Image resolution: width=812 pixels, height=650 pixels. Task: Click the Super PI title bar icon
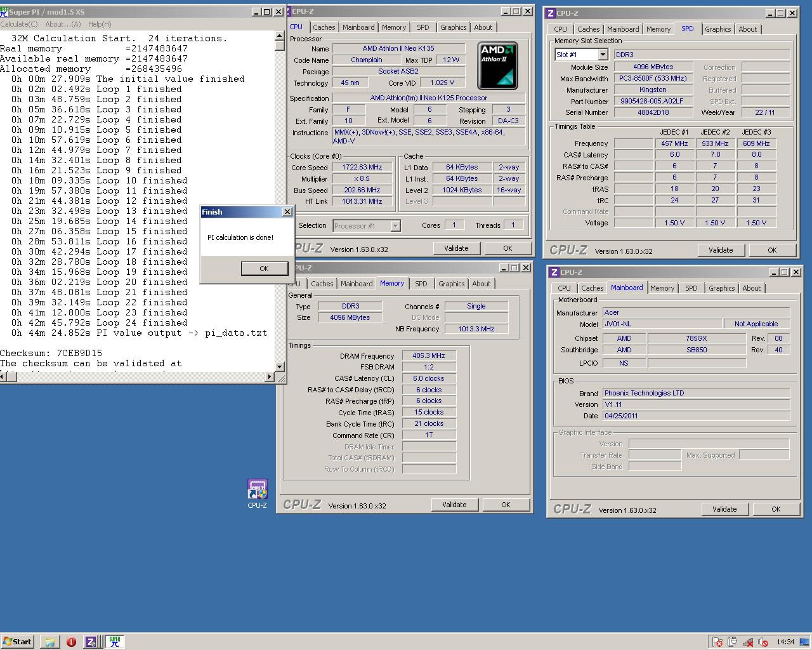click(4, 11)
